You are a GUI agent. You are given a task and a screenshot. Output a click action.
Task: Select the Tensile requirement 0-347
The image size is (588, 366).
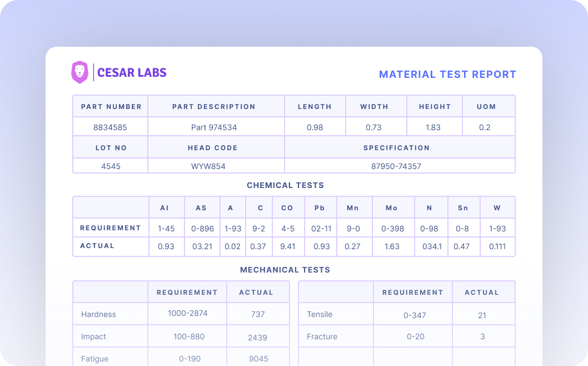tap(415, 315)
